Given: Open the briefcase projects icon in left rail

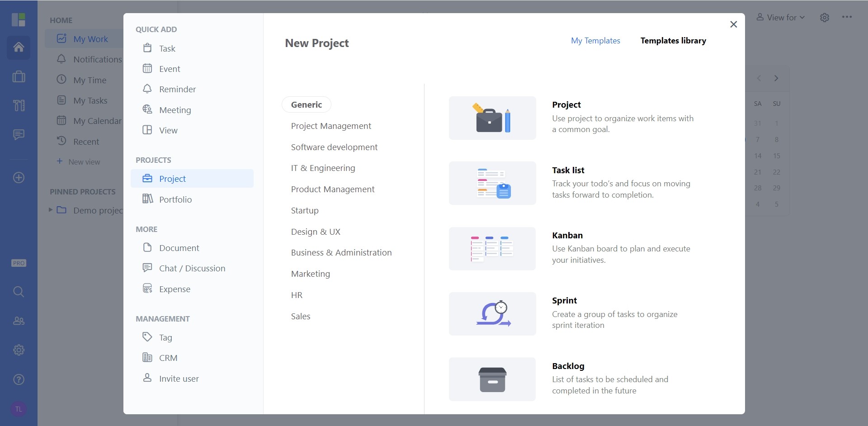Looking at the screenshot, I should coord(18,76).
